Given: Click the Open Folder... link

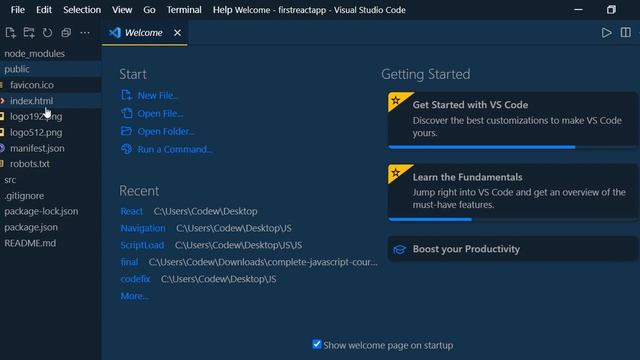Looking at the screenshot, I should pos(166,131).
